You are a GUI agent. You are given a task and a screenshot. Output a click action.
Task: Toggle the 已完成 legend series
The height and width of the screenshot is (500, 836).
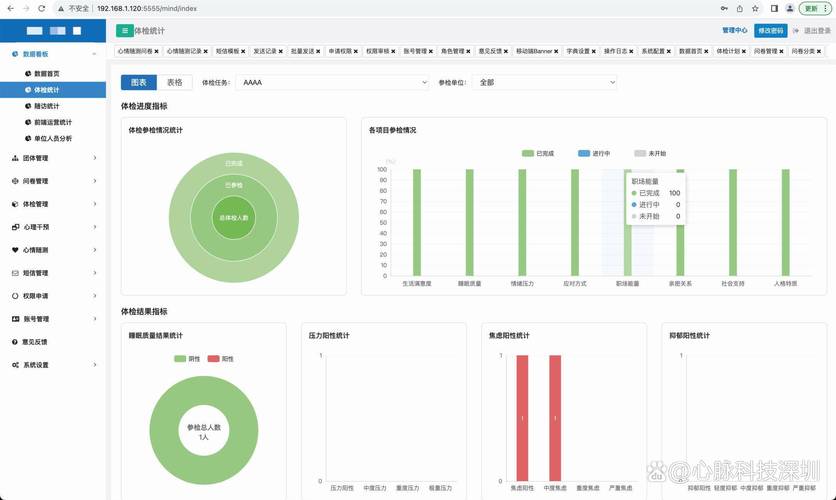tap(539, 153)
